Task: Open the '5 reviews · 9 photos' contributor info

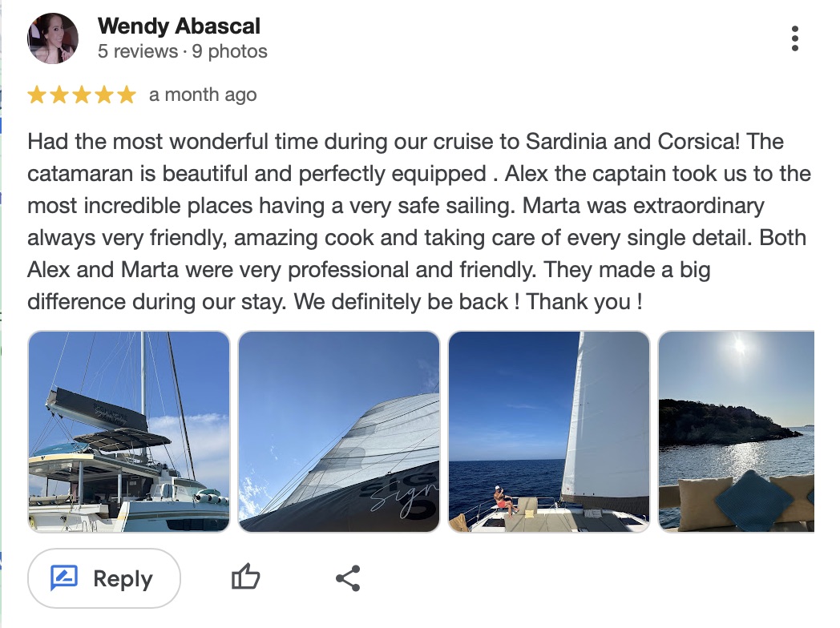Action: (x=182, y=52)
